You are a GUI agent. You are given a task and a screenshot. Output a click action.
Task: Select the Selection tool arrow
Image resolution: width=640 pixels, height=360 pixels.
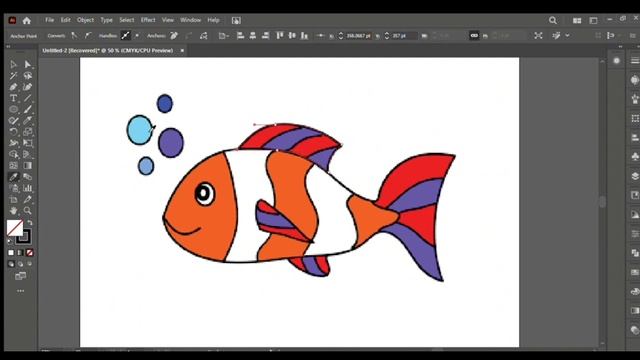pyautogui.click(x=13, y=64)
